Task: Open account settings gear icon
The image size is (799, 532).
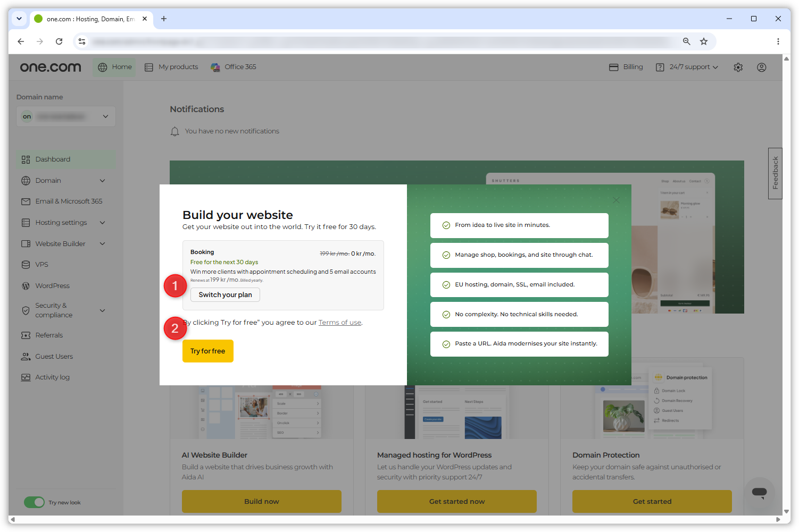Action: click(738, 67)
